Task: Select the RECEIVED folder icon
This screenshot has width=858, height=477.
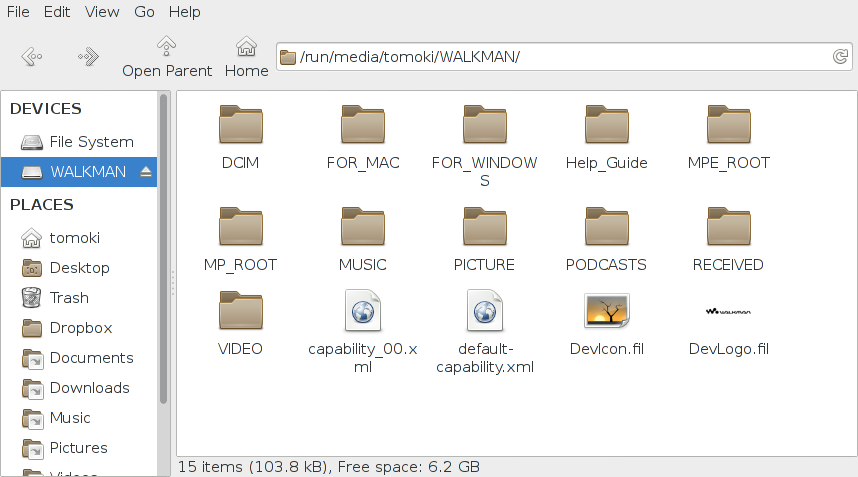Action: [729, 226]
